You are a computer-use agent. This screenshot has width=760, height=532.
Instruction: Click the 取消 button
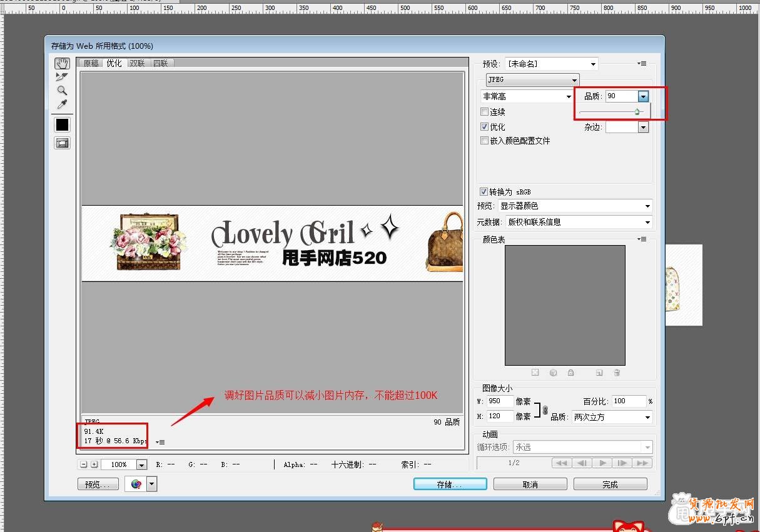(x=530, y=483)
